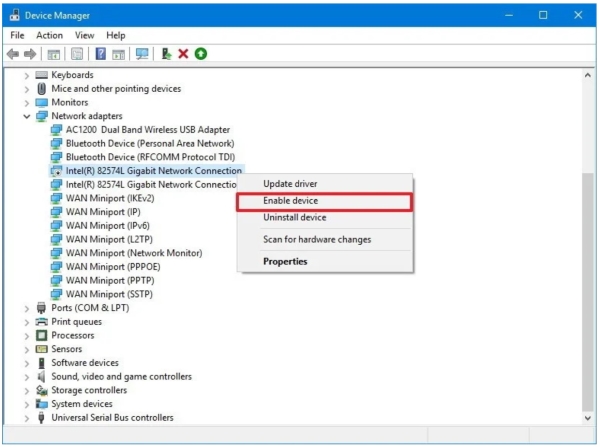Select WAN Miniport (Network Monitor)
This screenshot has width=600, height=447.
click(134, 253)
